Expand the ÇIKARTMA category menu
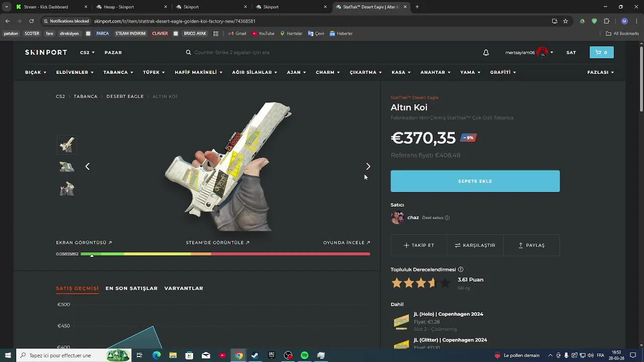The height and width of the screenshot is (362, 644). [x=366, y=72]
